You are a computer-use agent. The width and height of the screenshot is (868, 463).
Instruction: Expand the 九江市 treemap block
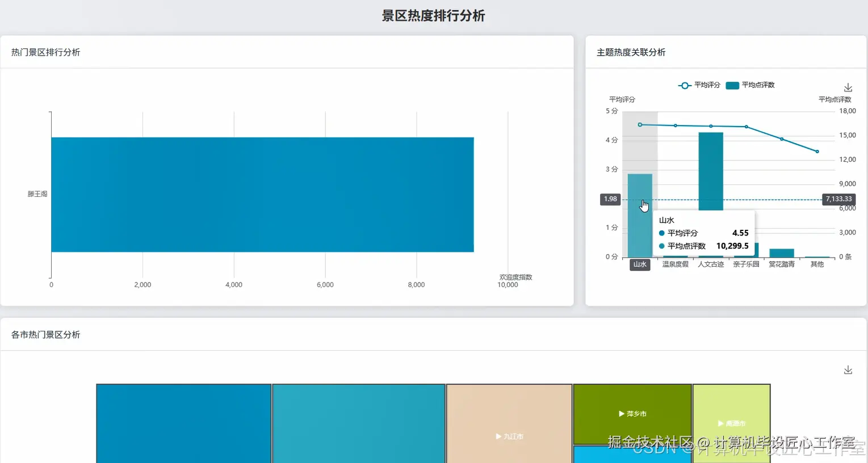click(x=509, y=436)
